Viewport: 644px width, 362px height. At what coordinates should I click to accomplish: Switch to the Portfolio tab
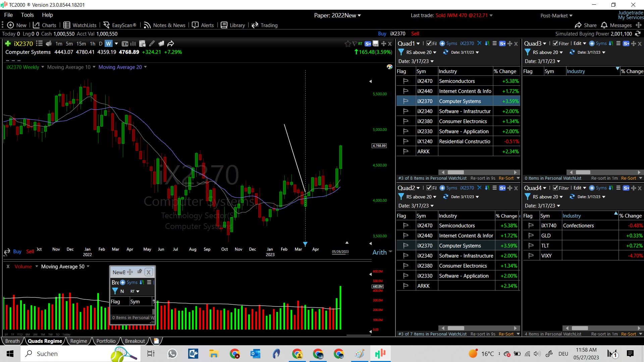click(106, 341)
